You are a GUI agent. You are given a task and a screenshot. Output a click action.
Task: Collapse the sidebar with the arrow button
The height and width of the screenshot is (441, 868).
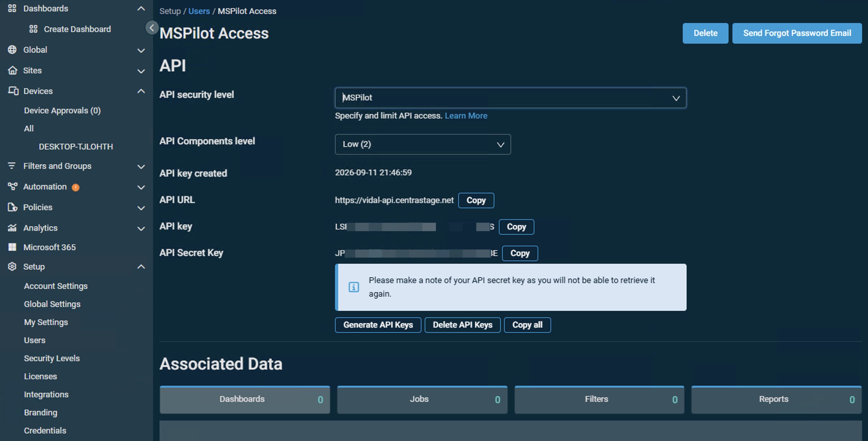[152, 28]
